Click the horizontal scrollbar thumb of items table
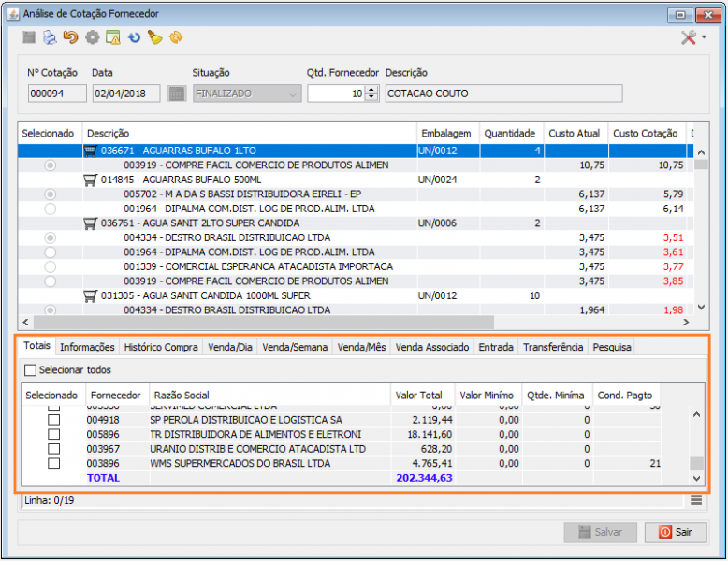 [x=264, y=322]
